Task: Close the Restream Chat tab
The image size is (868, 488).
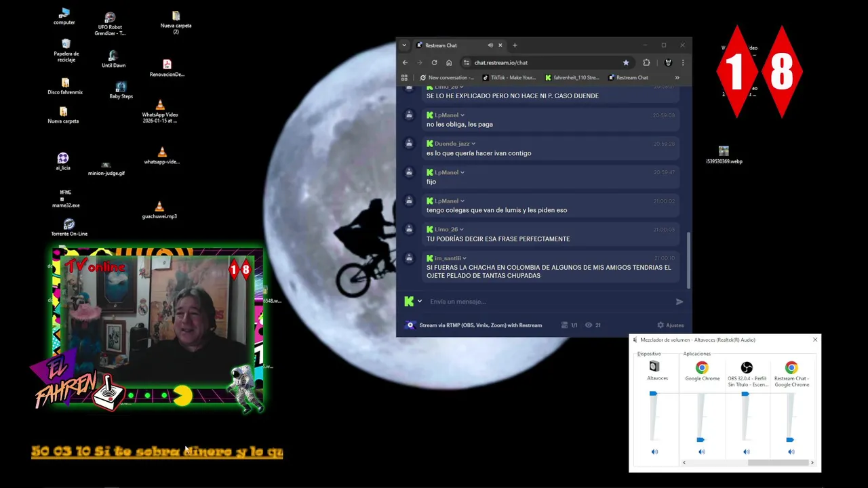Action: tap(500, 45)
